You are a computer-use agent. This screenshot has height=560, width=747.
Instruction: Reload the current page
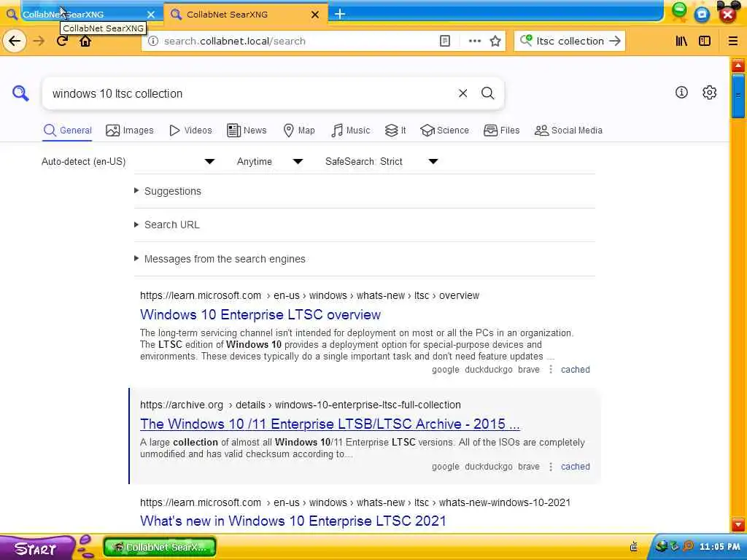pos(62,41)
